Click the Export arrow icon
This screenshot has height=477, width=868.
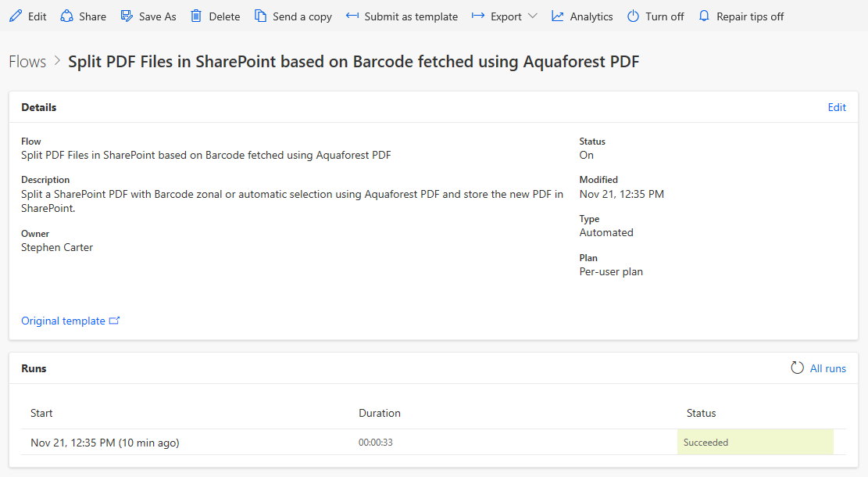point(478,16)
